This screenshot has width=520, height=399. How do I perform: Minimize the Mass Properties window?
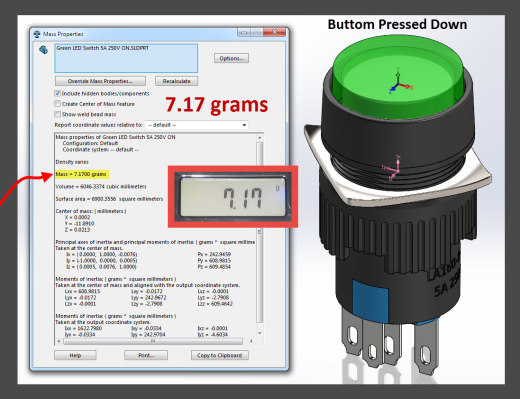pos(244,32)
